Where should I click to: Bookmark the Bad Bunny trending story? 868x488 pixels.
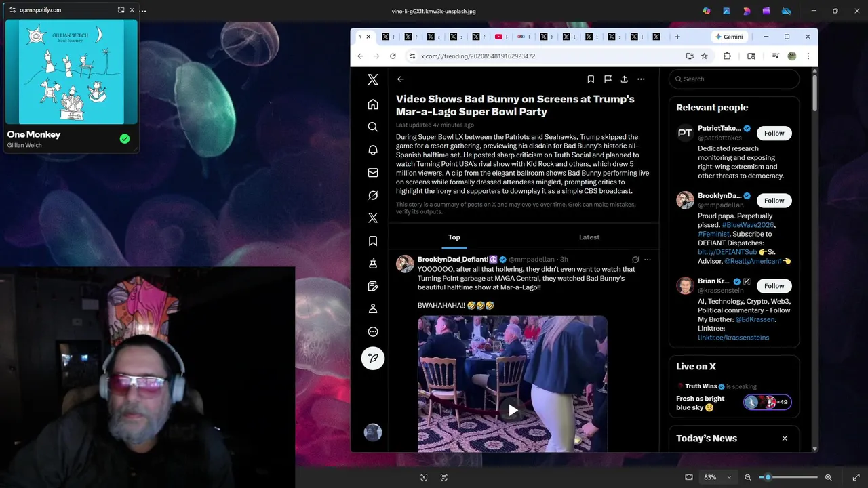591,79
